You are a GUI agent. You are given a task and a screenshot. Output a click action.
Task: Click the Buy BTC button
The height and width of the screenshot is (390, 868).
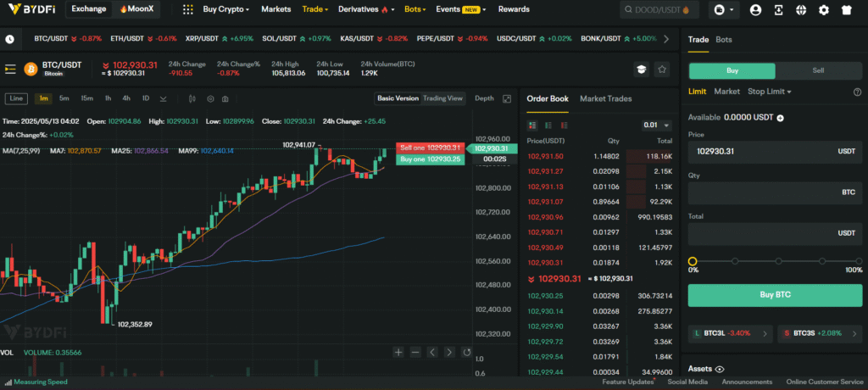pyautogui.click(x=775, y=295)
